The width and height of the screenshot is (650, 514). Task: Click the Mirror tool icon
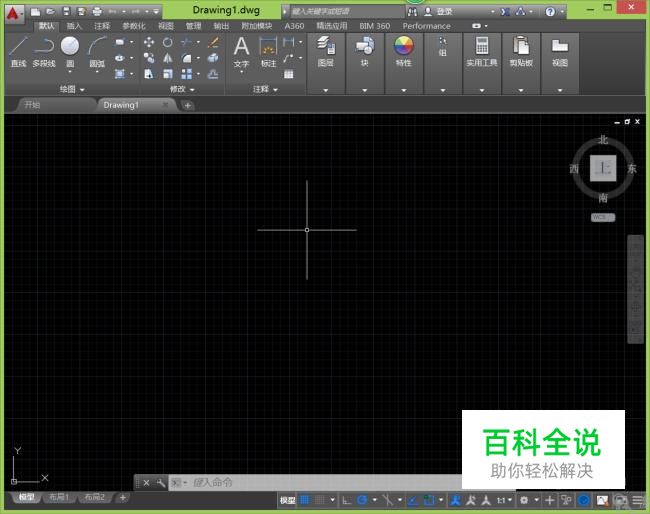[x=167, y=58]
